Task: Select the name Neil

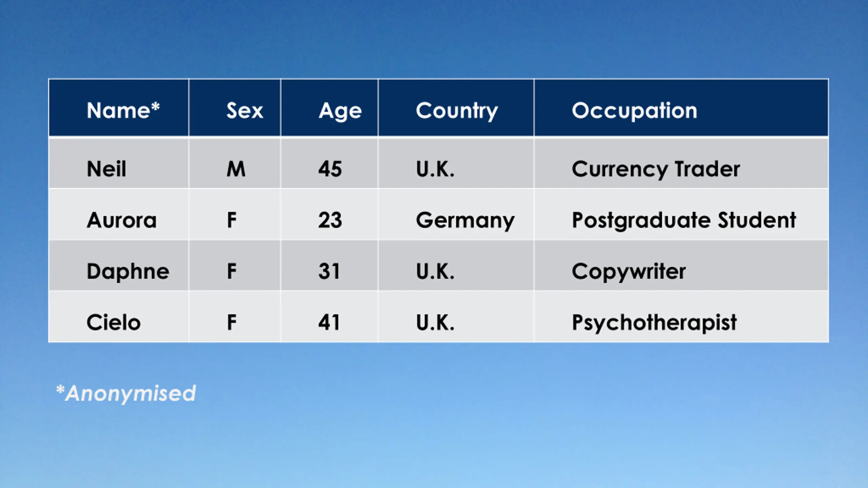Action: [x=106, y=169]
